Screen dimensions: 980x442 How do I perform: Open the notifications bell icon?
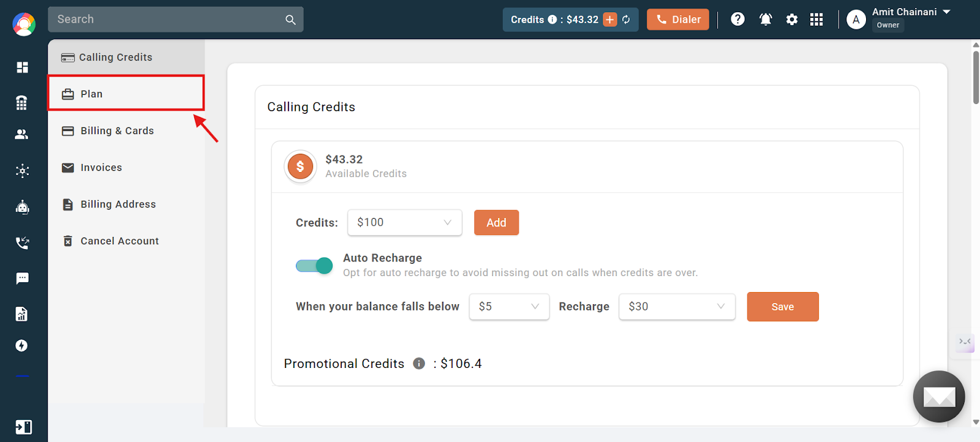(766, 19)
